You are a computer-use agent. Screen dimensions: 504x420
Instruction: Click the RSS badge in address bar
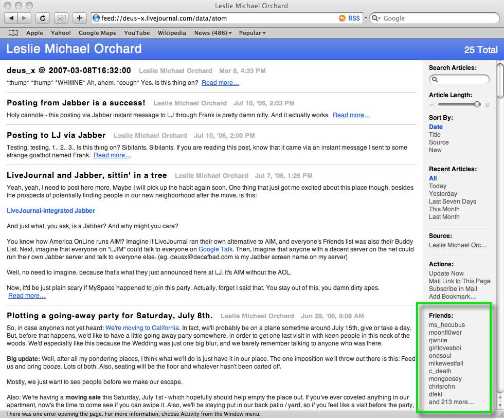tap(349, 19)
